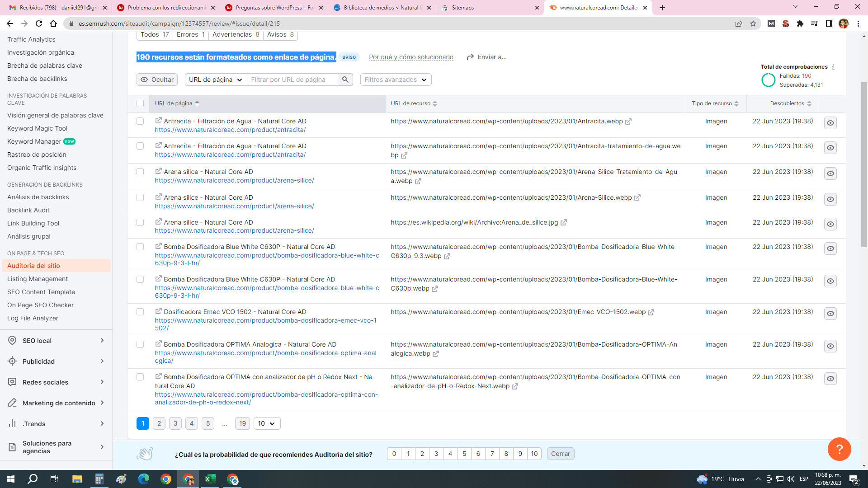Hide the Antracita.webp issue with eye icon
Viewport: 868px width, 488px height.
click(830, 123)
